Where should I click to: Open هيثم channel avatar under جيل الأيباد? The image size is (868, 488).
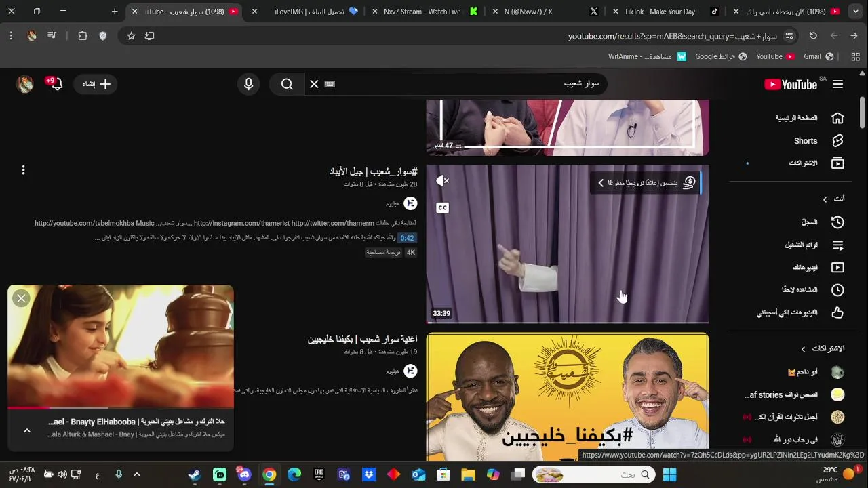410,203
